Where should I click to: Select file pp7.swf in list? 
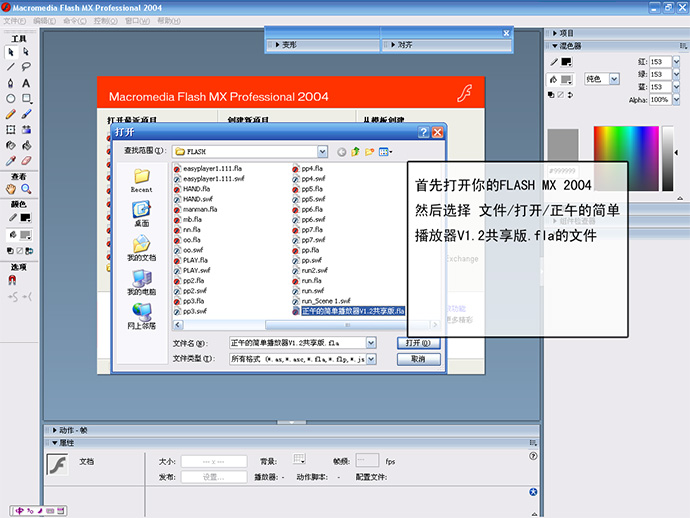tap(309, 240)
